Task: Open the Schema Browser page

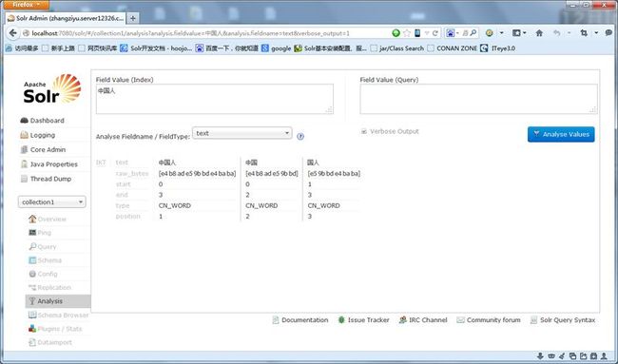Action: pyautogui.click(x=58, y=316)
